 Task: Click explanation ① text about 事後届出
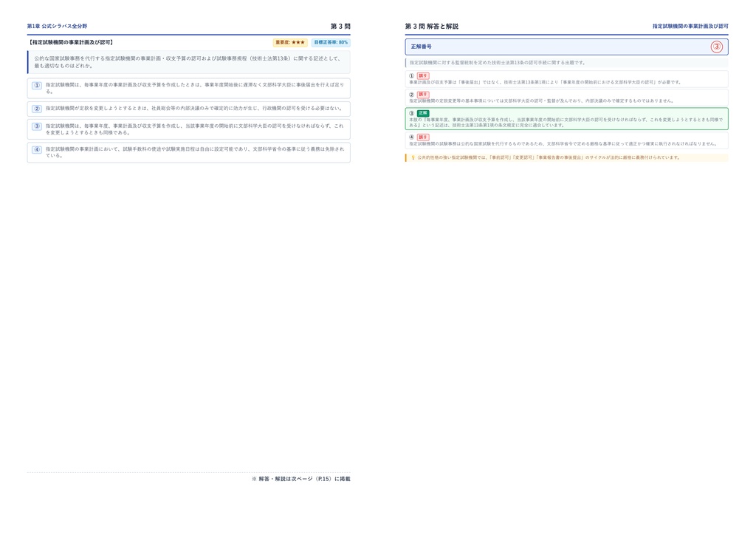[x=546, y=83]
